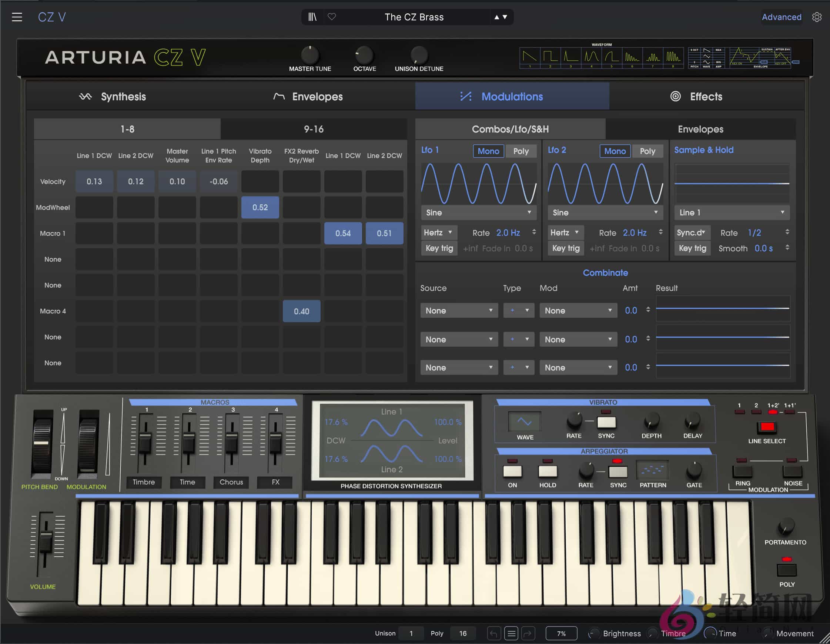Viewport: 830px width, 644px height.
Task: Click the LINE SELECT red button
Action: 767,426
